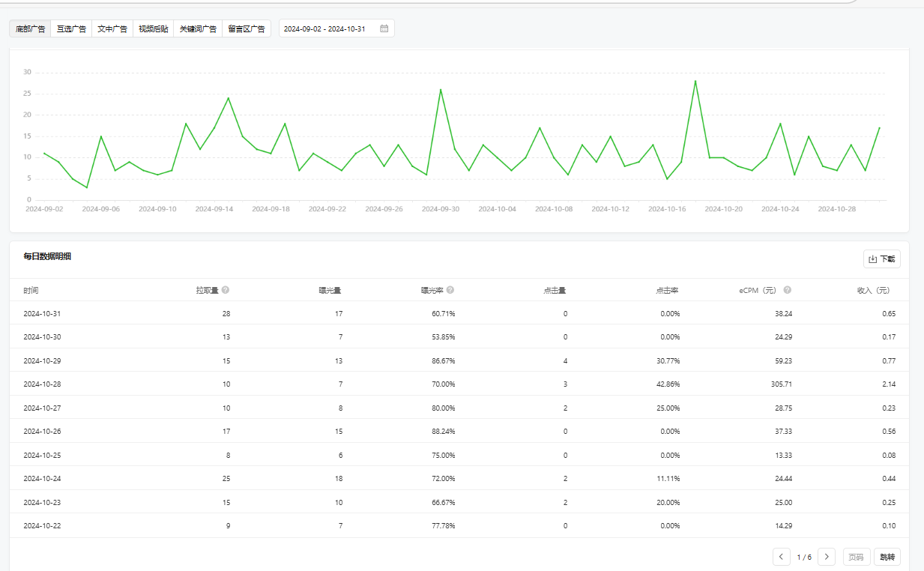Select the 关键词广告 tab
This screenshot has height=571, width=924.
(x=198, y=29)
